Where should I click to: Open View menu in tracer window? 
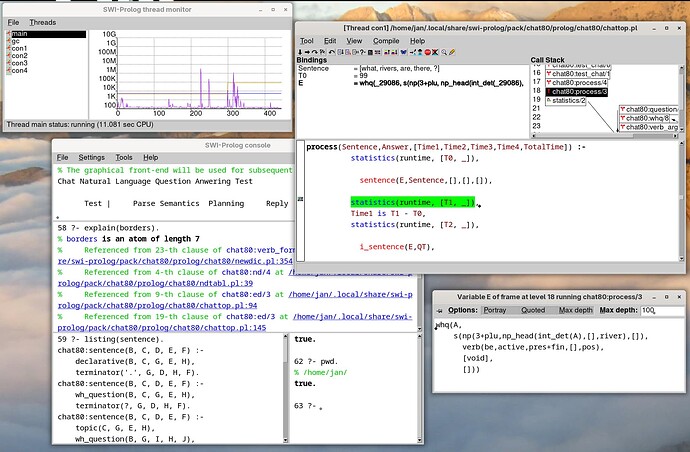(x=354, y=41)
